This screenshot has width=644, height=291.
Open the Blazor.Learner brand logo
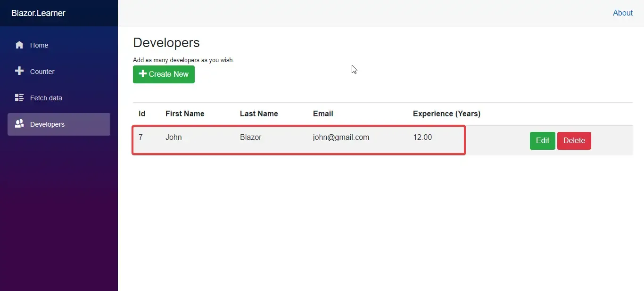tap(38, 13)
